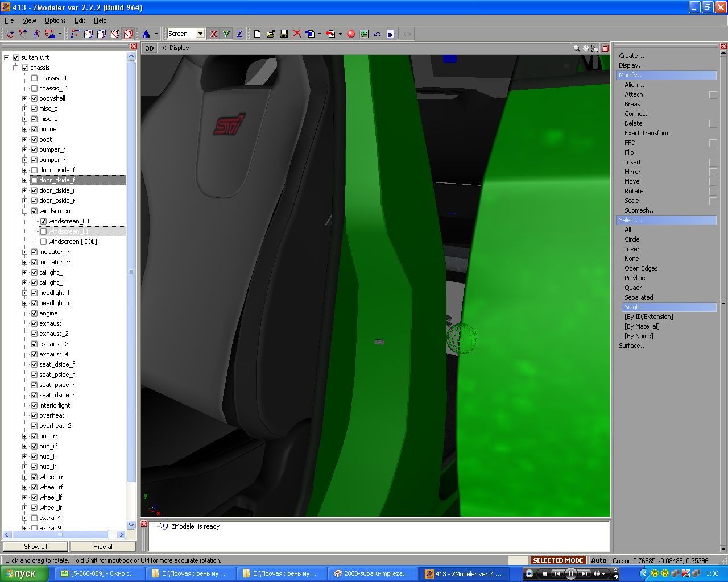The width and height of the screenshot is (728, 582).
Task: Toggle the windscreen_L0 checkbox
Action: tap(43, 221)
